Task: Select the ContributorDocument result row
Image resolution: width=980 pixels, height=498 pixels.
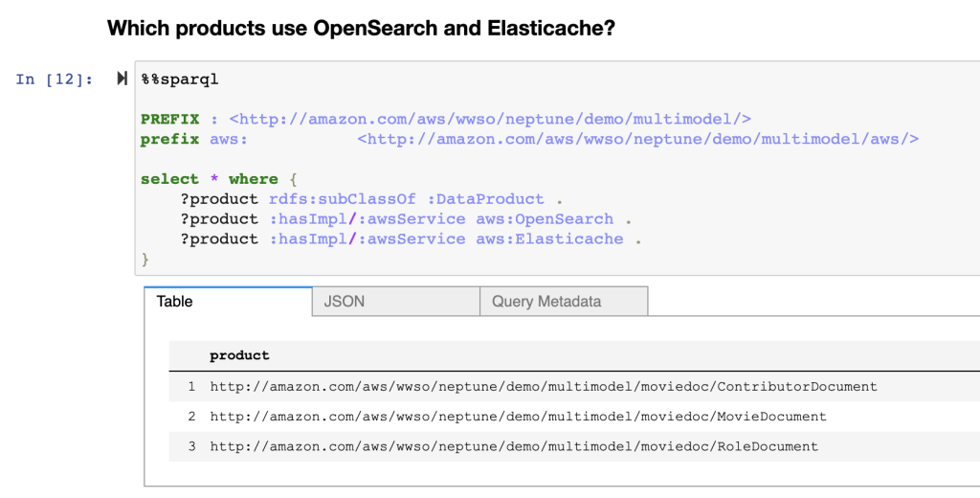Action: point(574,387)
